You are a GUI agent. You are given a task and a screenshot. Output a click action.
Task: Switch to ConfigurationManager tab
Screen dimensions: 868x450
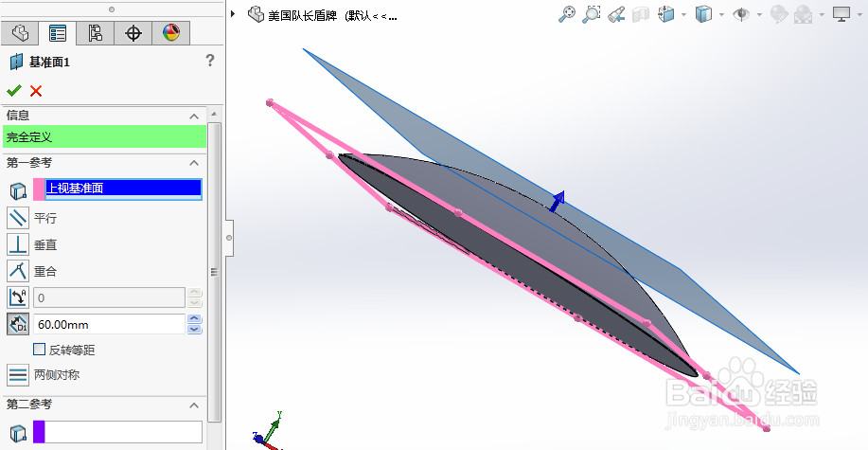coord(96,33)
